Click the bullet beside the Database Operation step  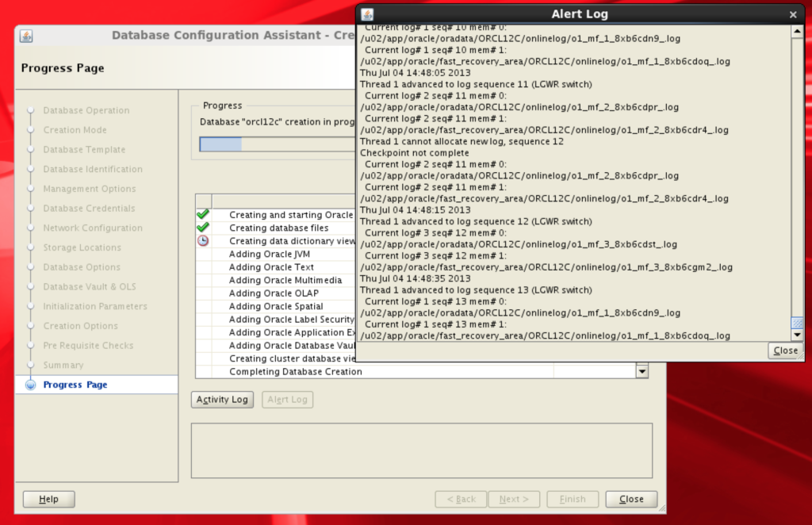point(29,110)
